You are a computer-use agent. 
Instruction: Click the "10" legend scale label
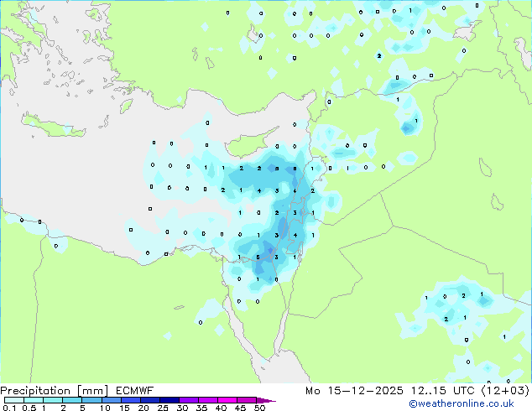click(x=105, y=408)
